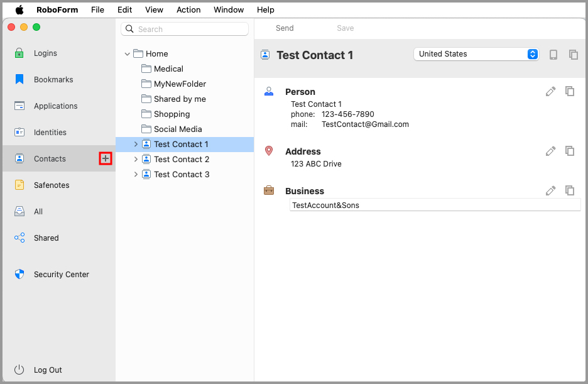588x384 pixels.
Task: Edit the Address section with pencil
Action: [550, 151]
